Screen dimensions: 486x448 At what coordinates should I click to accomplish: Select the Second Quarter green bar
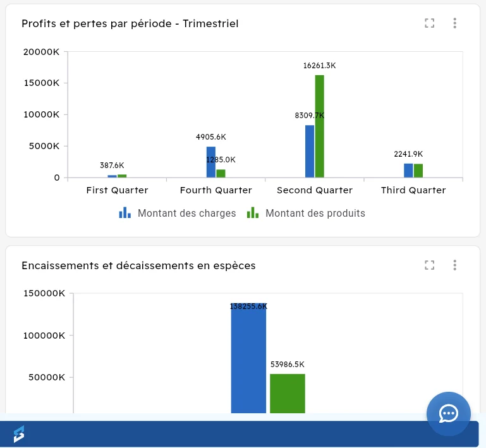click(x=320, y=126)
